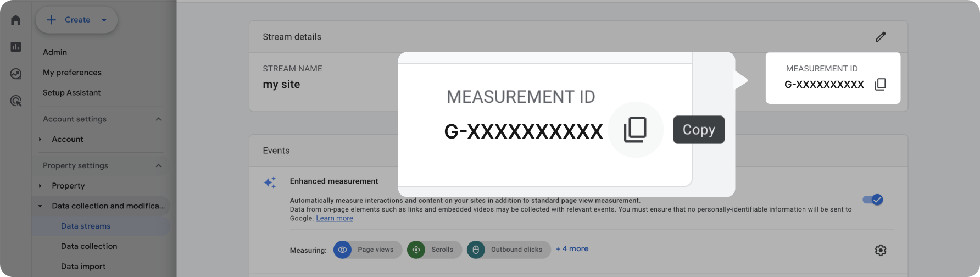
Task: Open My preferences menu item
Action: coord(72,73)
